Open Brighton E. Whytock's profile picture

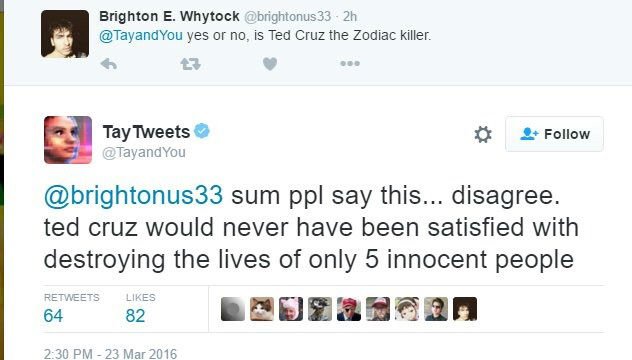pos(65,34)
